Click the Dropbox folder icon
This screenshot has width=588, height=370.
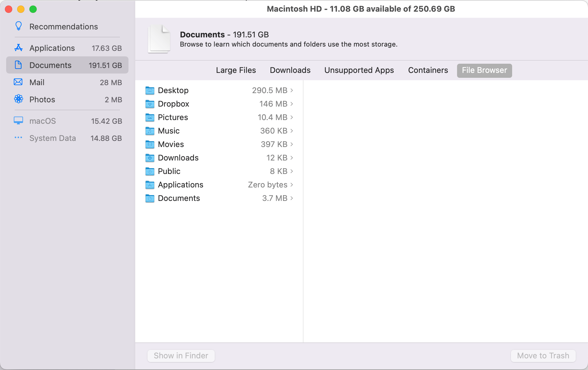[150, 104]
